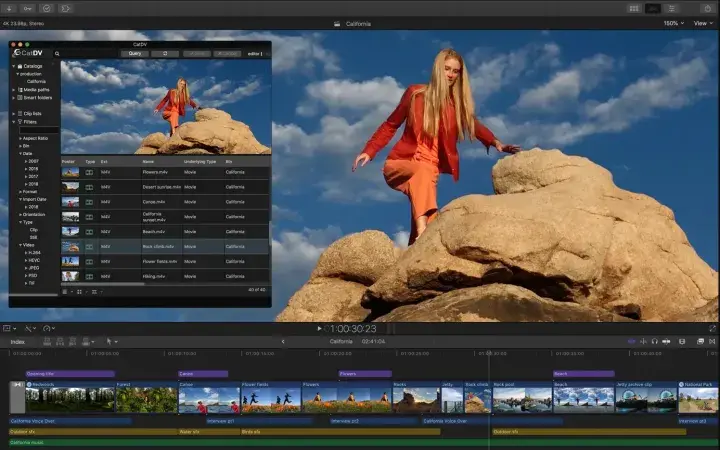Click the background tasks checkmark icon
This screenshot has width=720, height=450.
click(x=45, y=7)
